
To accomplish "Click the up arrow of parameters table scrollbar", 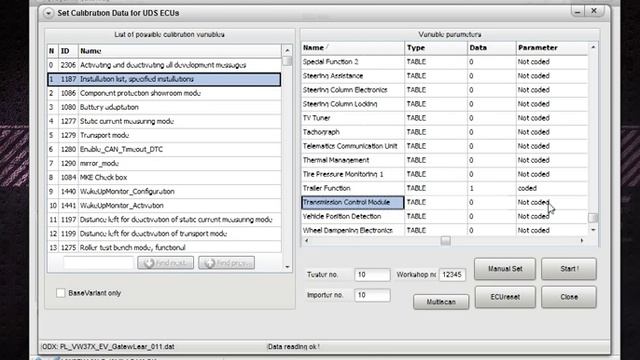I will coord(593,47).
